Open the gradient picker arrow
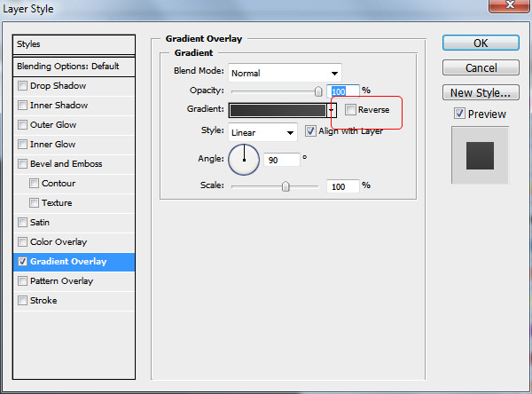 [x=332, y=110]
